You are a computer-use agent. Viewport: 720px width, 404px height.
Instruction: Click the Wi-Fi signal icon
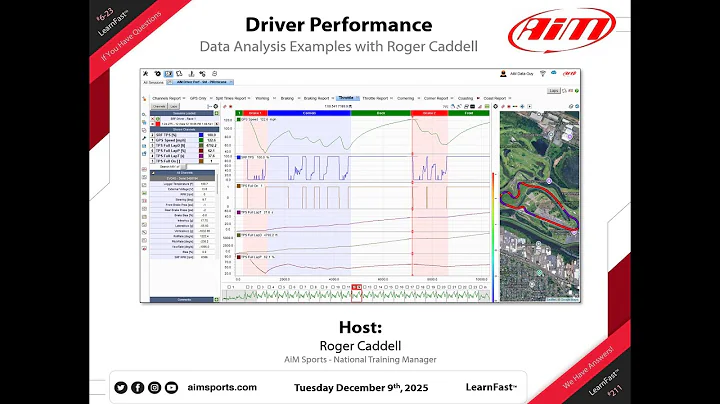click(542, 73)
